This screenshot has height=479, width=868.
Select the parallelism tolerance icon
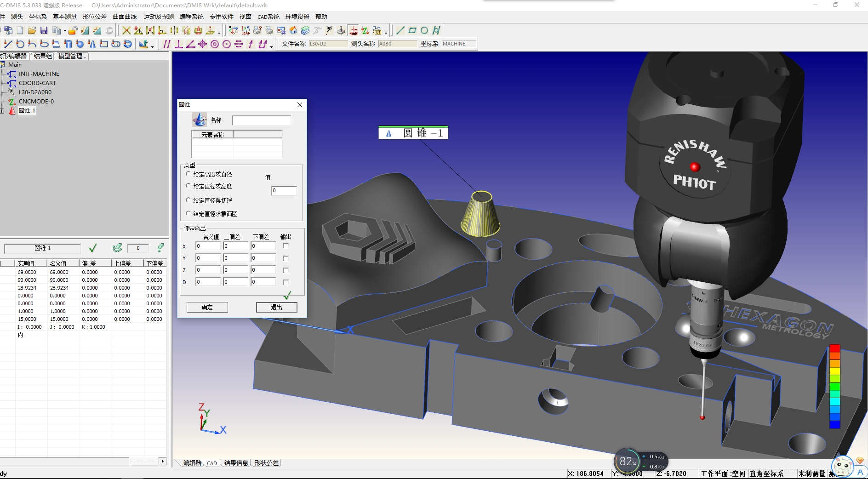[167, 44]
